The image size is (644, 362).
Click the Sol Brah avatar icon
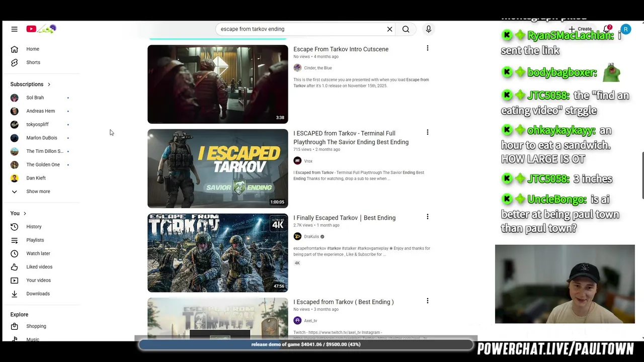[x=15, y=98]
